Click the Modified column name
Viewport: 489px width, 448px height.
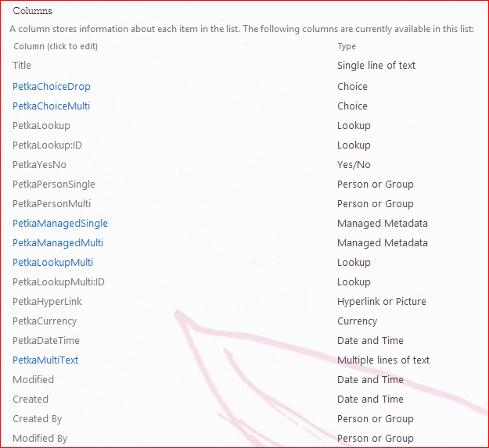click(33, 380)
